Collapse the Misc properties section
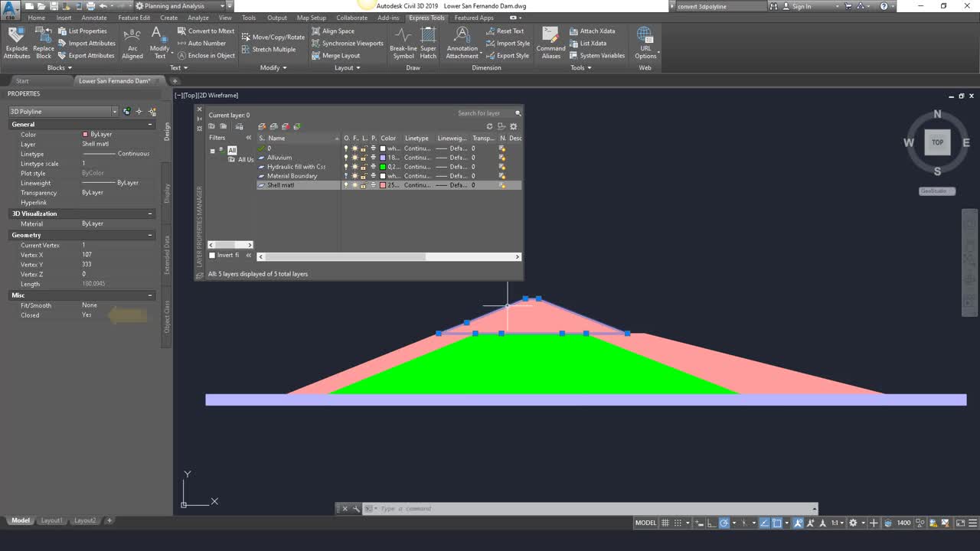Screen dimensions: 980x551 (150, 295)
